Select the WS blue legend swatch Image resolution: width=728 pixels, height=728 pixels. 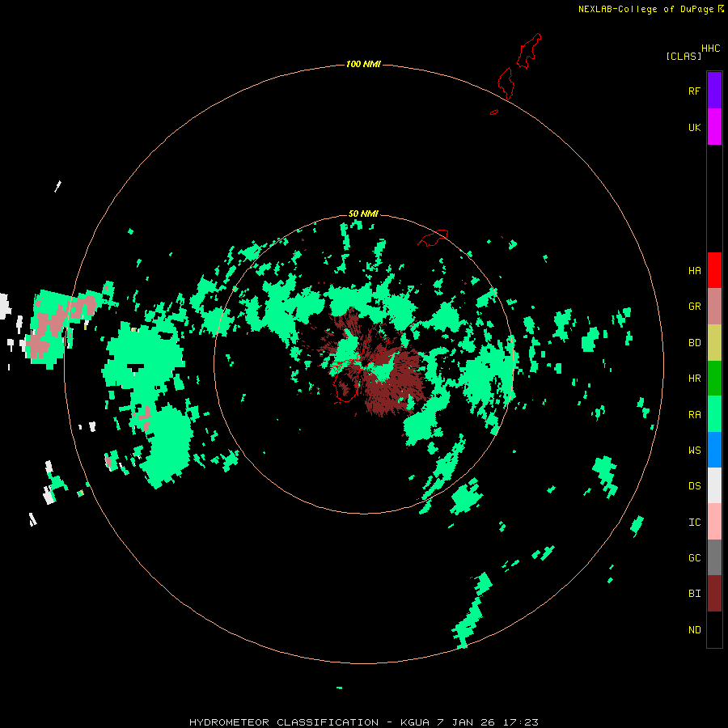(x=714, y=450)
